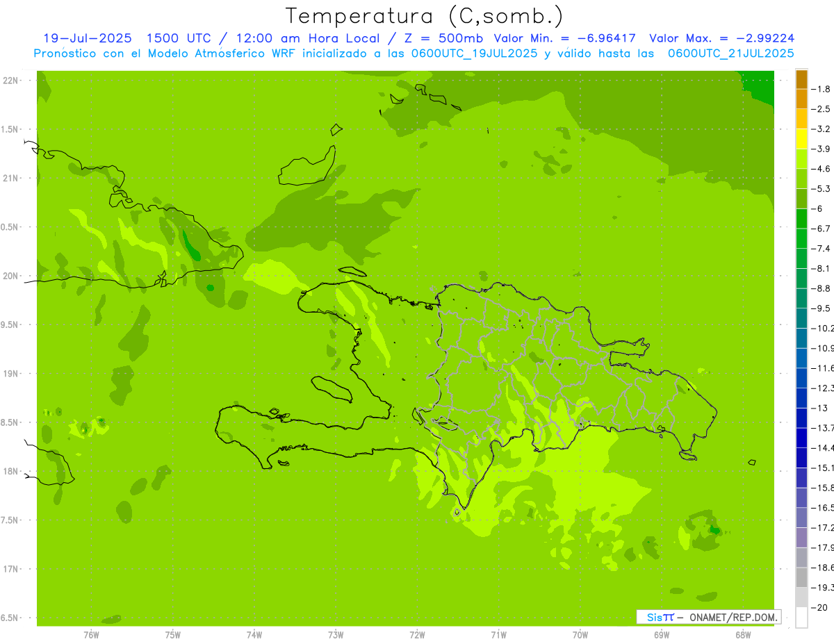Select the teal swatch between -8.8 and -9.5
The image size is (834, 644).
(801, 299)
